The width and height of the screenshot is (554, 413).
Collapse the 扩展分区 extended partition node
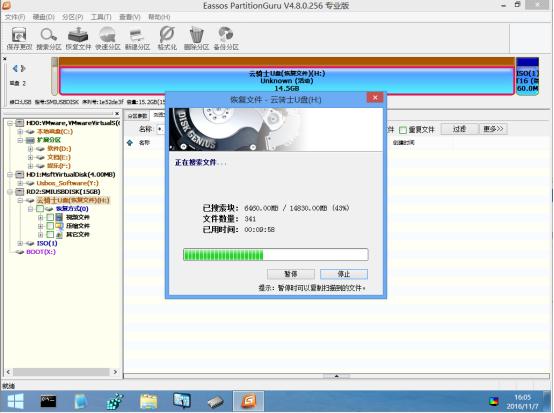tap(20, 140)
